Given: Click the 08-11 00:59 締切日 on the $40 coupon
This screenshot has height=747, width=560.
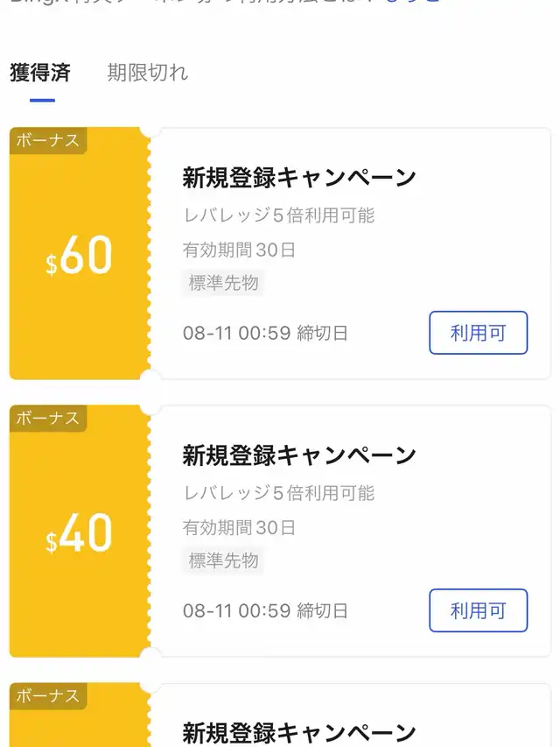Looking at the screenshot, I should point(265,610).
